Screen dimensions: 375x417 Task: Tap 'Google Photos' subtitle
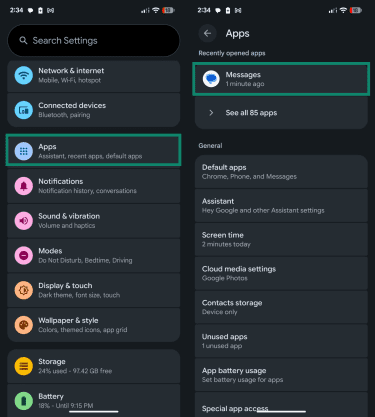(x=225, y=278)
